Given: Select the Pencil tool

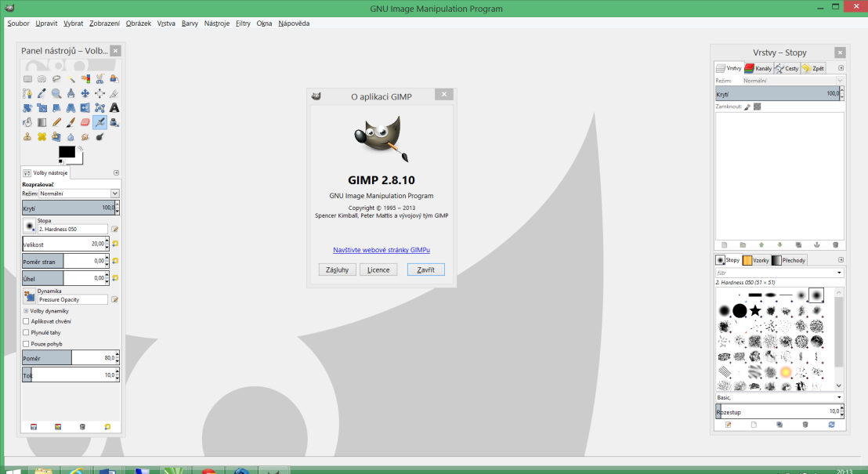Looking at the screenshot, I should pyautogui.click(x=56, y=121).
